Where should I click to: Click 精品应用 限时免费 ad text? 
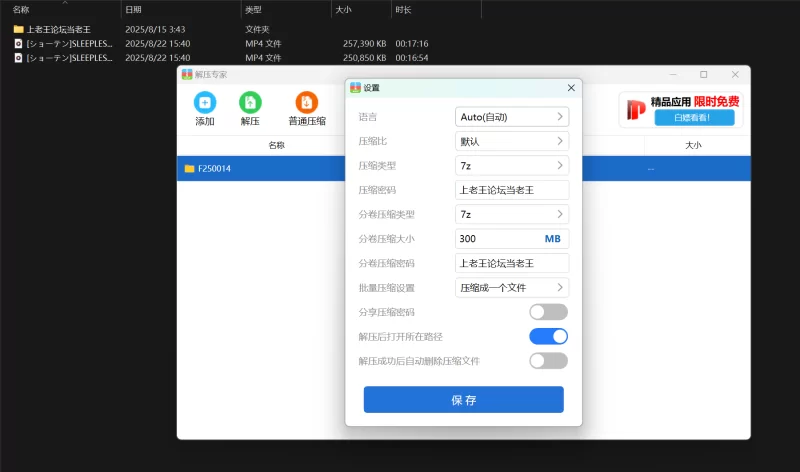coord(694,102)
